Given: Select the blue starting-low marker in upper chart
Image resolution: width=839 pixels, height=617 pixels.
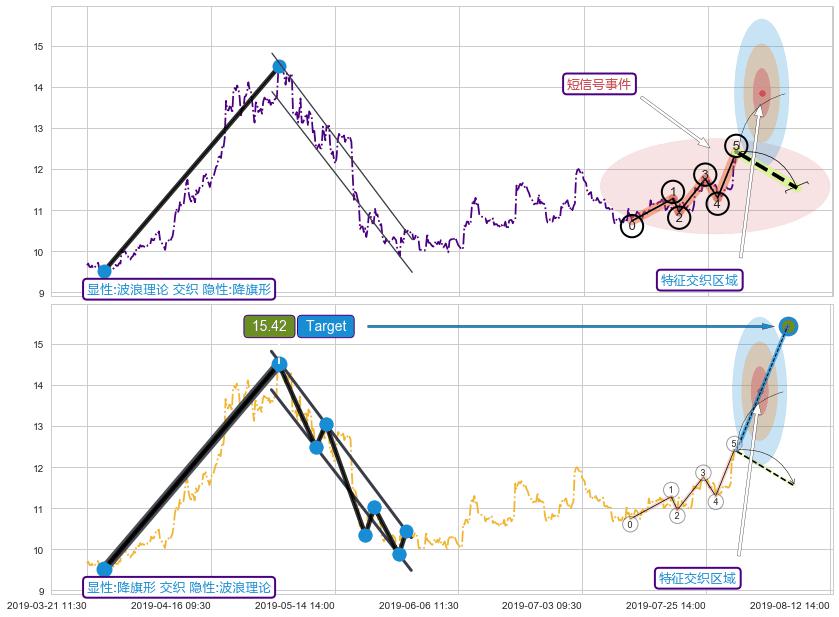Looking at the screenshot, I should 104,271.
